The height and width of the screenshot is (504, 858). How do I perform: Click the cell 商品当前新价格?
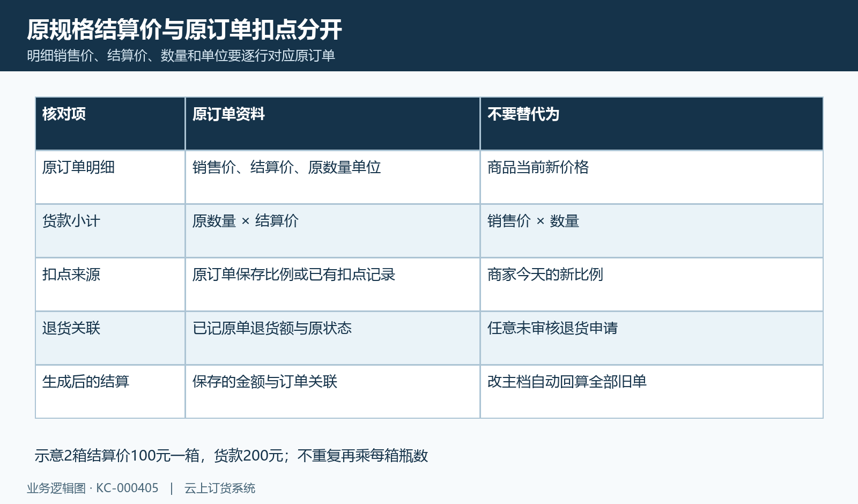click(x=652, y=177)
